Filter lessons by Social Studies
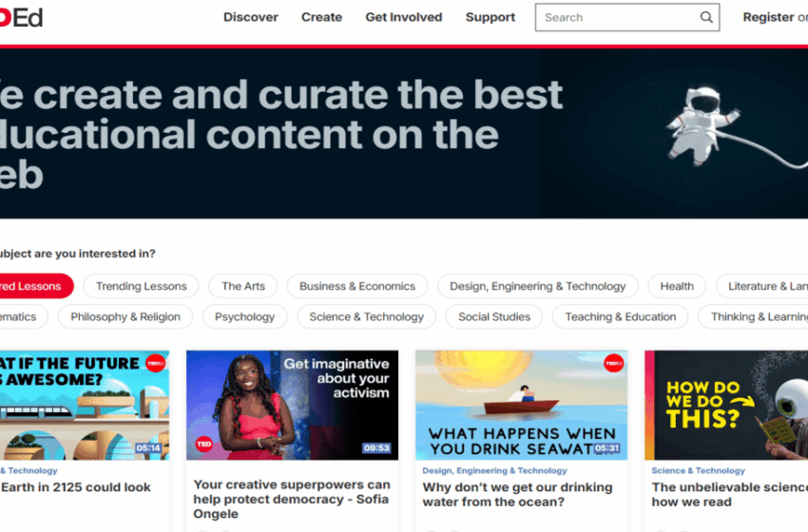 494,316
